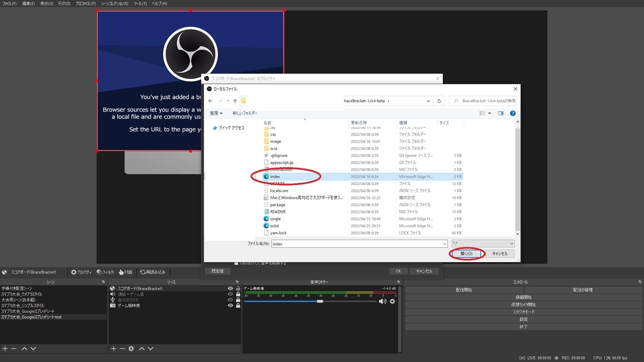
Task: Open the address bar history dropdown
Action: [428, 101]
